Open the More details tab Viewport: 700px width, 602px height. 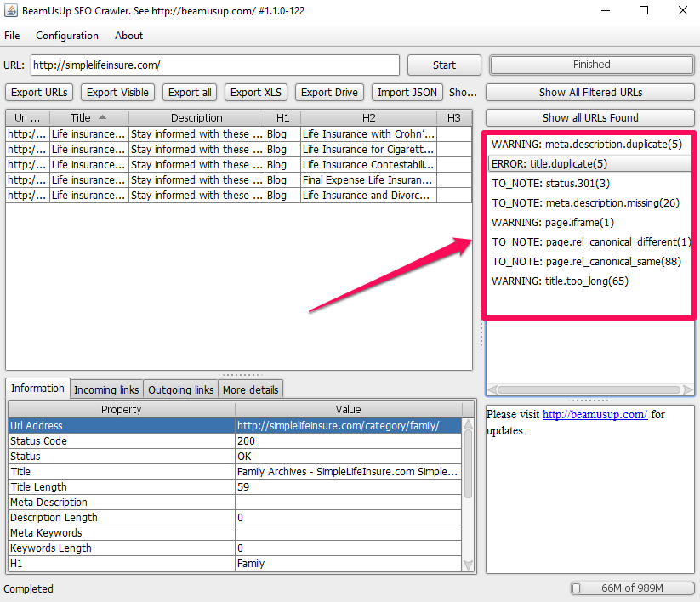(250, 389)
